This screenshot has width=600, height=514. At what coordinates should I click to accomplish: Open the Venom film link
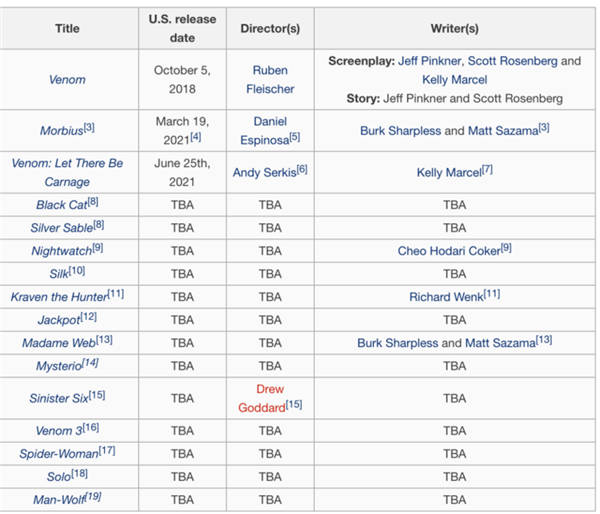(x=67, y=80)
